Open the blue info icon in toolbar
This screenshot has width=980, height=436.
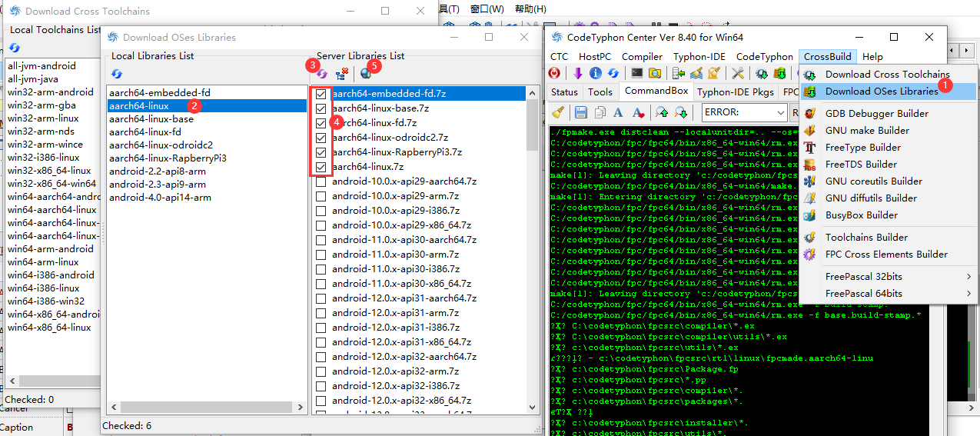pos(596,73)
